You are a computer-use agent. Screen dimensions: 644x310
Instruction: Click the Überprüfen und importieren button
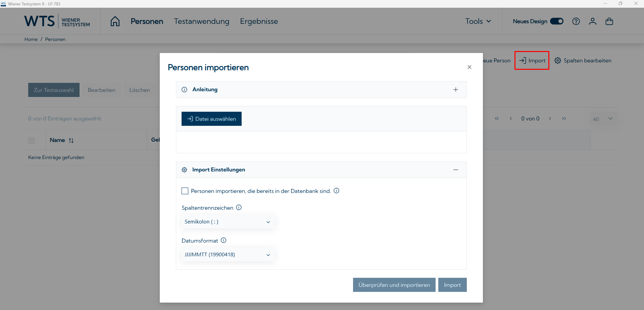(x=394, y=285)
